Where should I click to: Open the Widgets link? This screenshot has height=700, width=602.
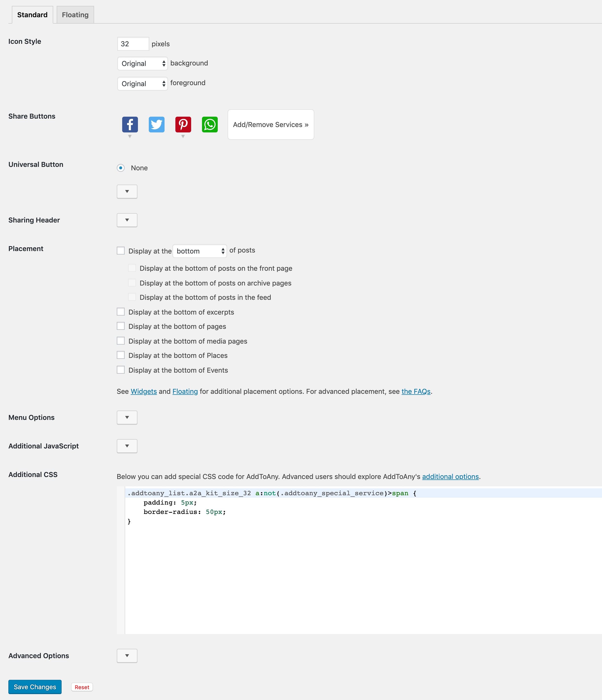[x=144, y=392]
